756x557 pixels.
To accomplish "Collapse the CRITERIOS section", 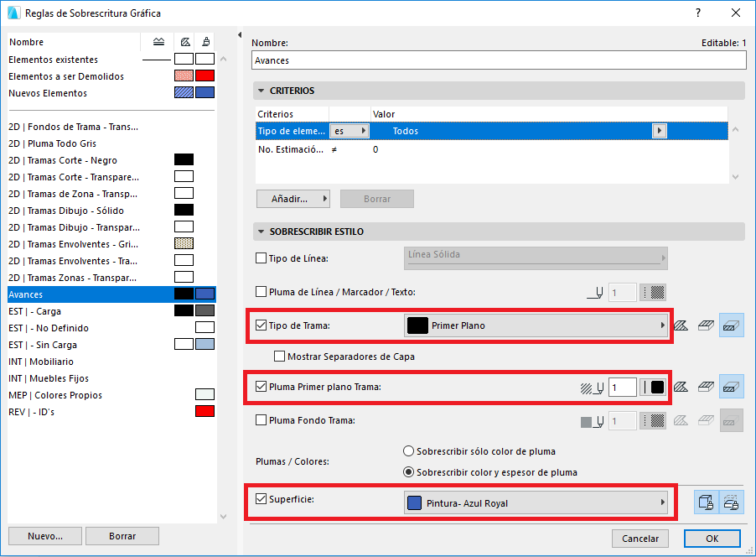I will point(261,90).
